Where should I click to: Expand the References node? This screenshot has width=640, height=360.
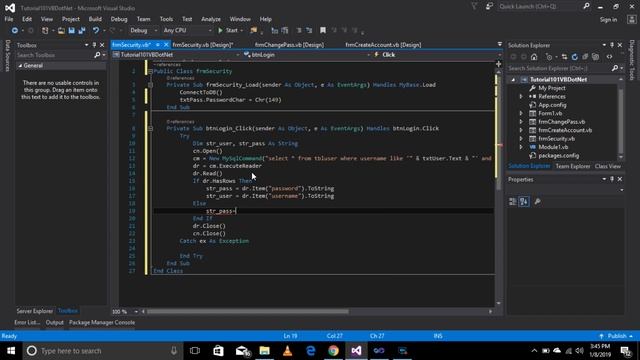click(x=521, y=97)
